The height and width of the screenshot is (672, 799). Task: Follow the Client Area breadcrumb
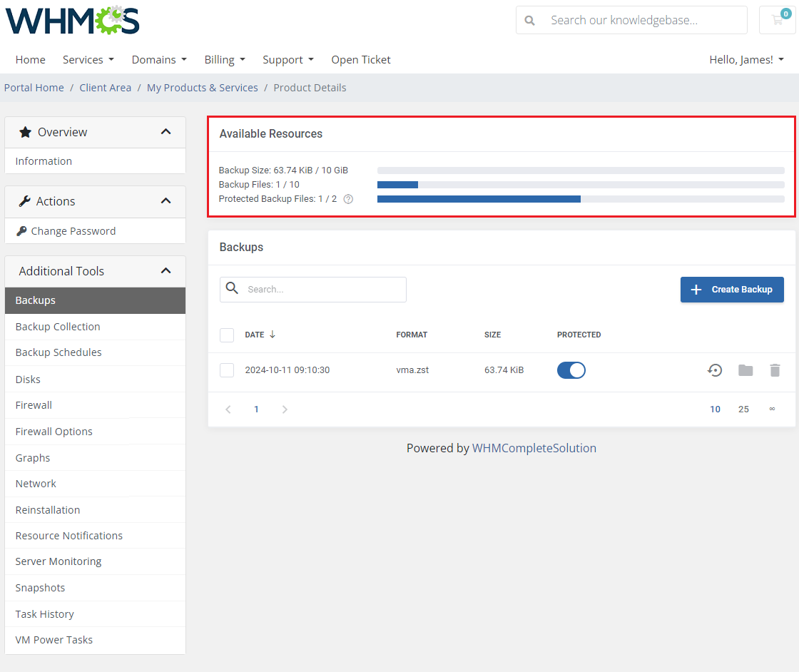106,88
